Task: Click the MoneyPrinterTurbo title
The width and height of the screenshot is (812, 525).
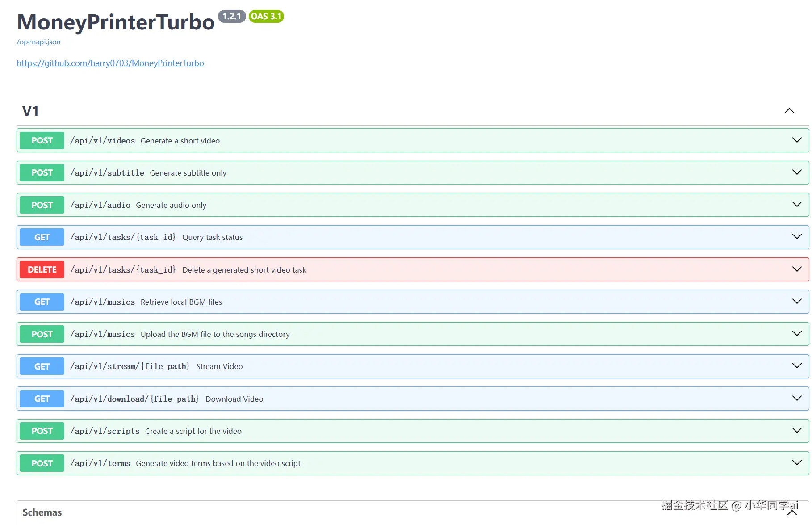Action: point(116,22)
